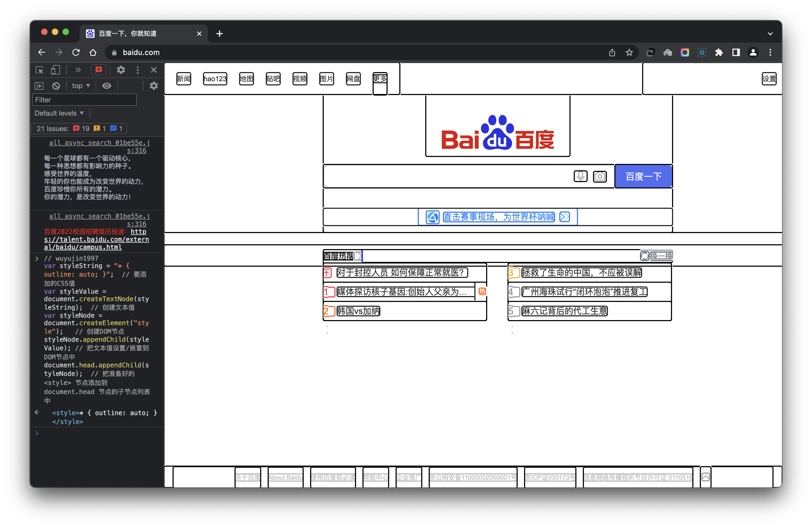This screenshot has width=812, height=527.
Task: Open the extensions puzzle menu
Action: click(x=719, y=52)
